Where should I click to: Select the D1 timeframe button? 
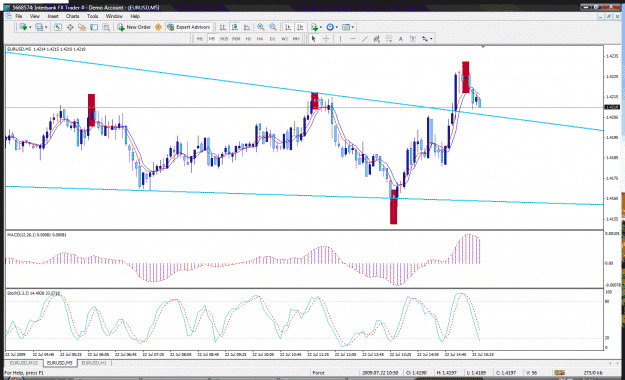tap(272, 39)
